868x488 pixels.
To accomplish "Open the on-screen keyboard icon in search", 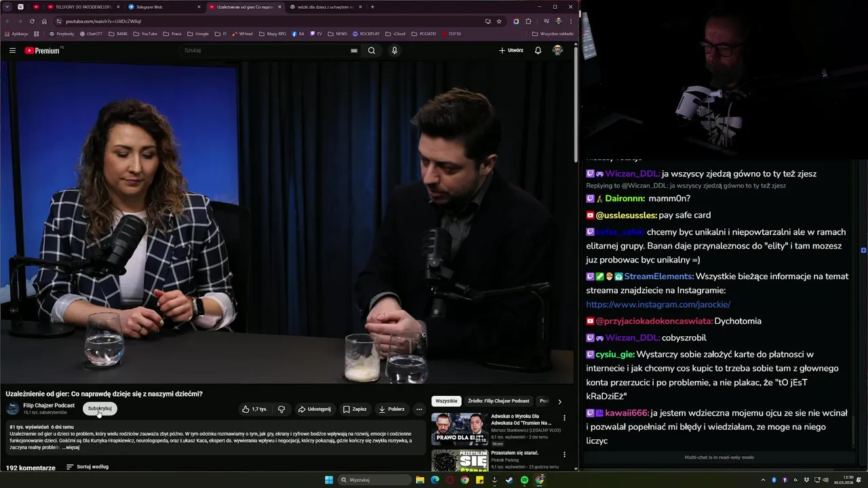I will pyautogui.click(x=354, y=50).
